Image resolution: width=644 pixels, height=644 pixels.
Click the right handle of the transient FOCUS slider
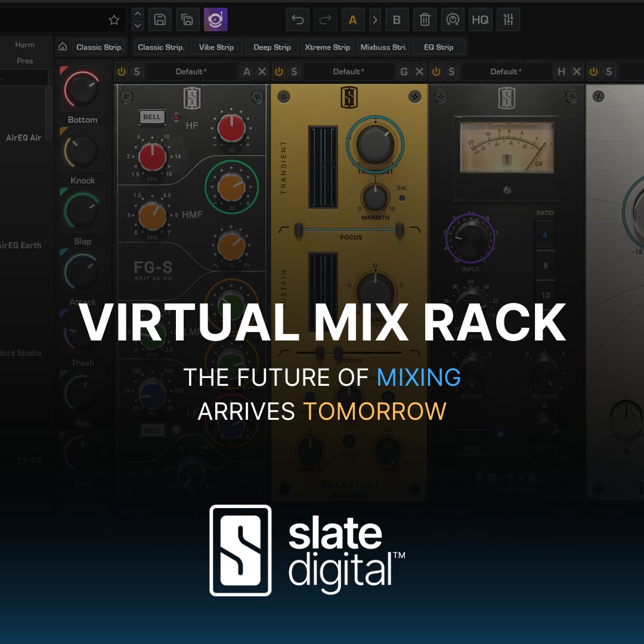[x=399, y=230]
